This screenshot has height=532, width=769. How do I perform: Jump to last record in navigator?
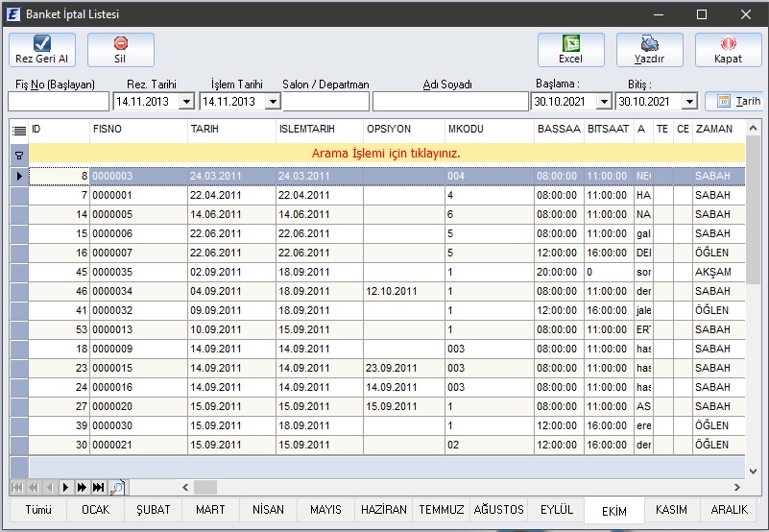(x=98, y=487)
